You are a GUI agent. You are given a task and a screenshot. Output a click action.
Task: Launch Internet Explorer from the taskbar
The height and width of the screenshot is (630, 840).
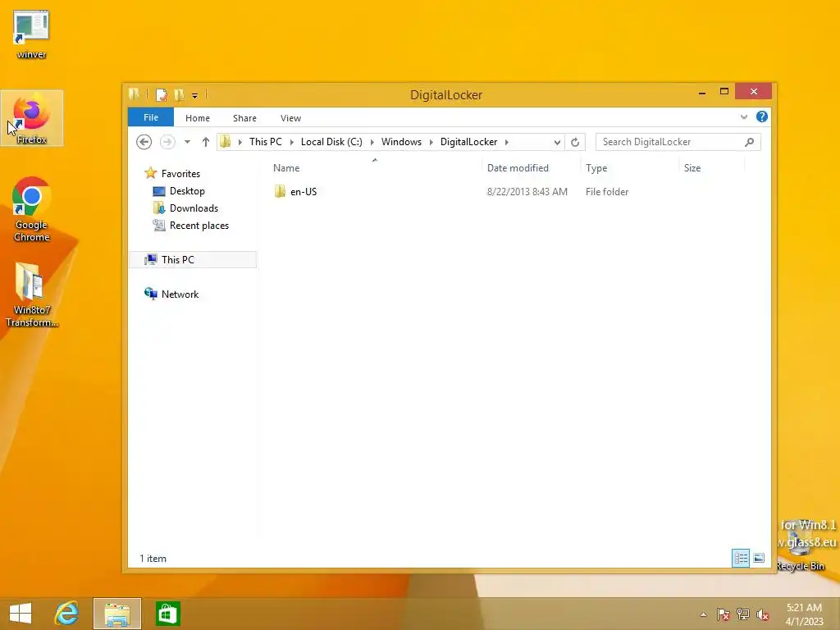click(66, 614)
